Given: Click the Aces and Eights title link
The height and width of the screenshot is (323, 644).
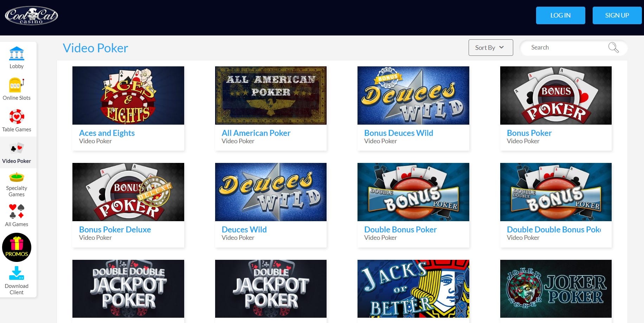Looking at the screenshot, I should 107,133.
